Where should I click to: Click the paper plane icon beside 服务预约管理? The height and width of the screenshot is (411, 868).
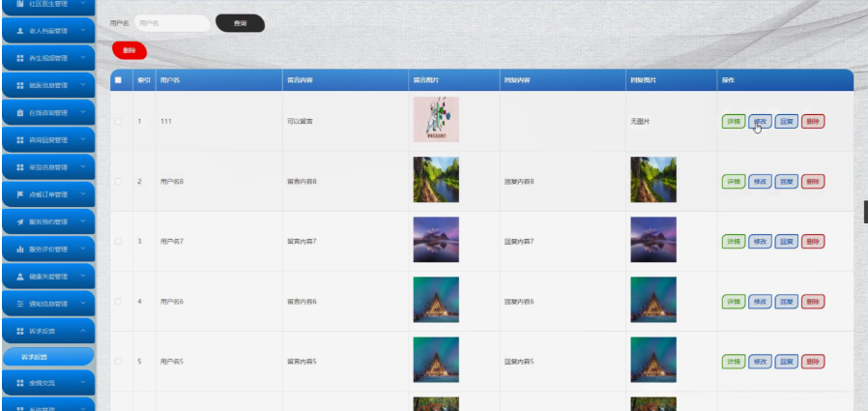coord(20,222)
